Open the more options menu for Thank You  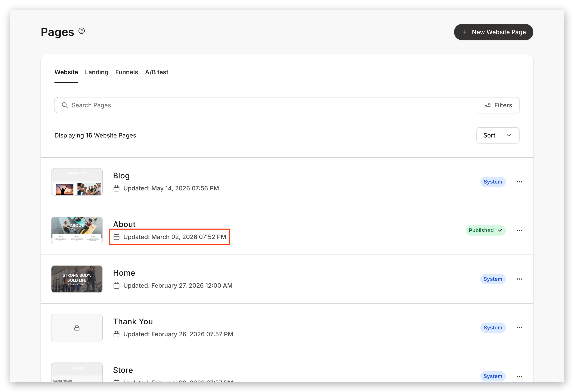[519, 328]
